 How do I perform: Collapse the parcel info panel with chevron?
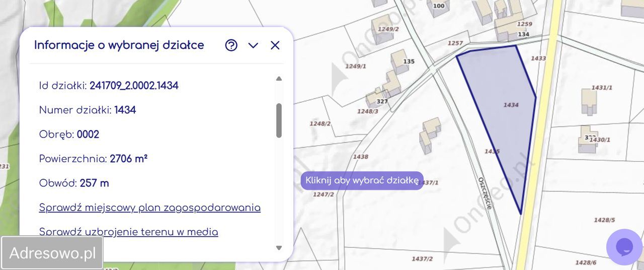[x=253, y=45]
